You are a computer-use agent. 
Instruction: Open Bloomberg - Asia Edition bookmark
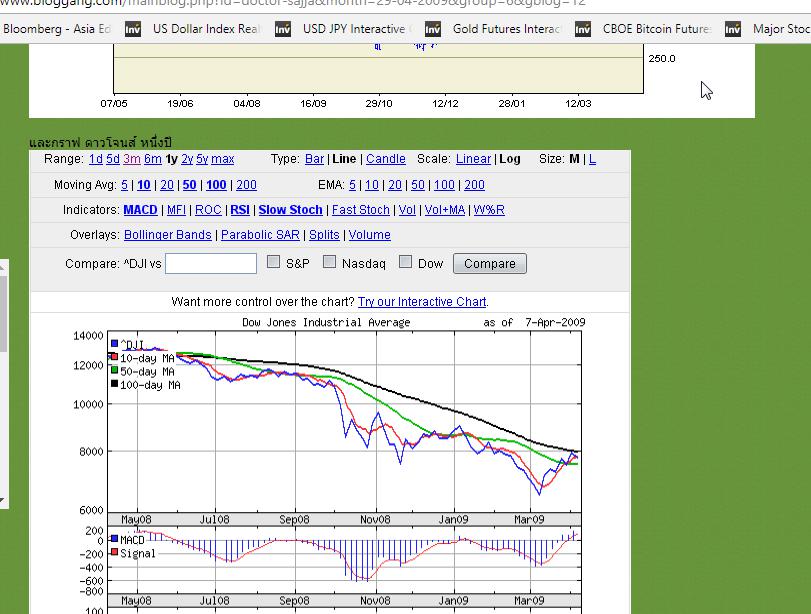click(56, 29)
